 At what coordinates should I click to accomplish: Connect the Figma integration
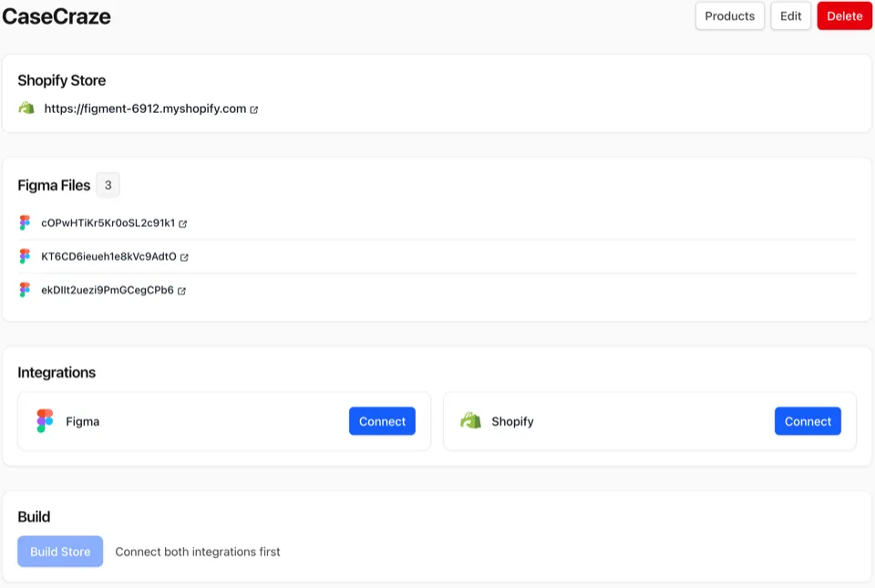pos(382,421)
